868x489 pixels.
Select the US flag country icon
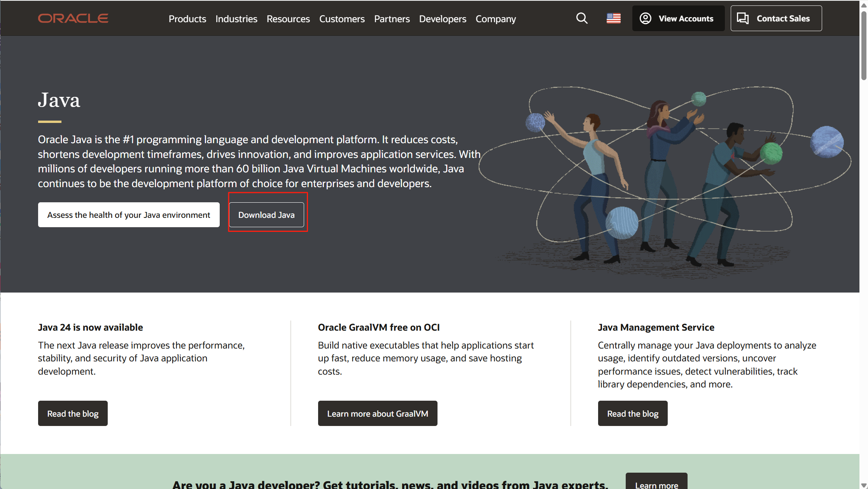coord(614,18)
